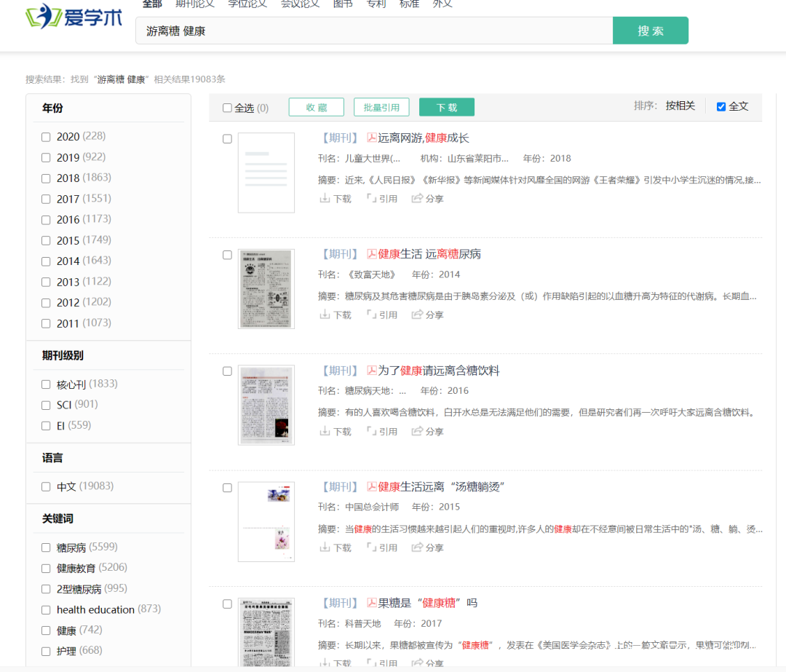786x672 pixels.
Task: Click download icon under 健康生活远离"汤糖躺烫"
Action: [325, 548]
